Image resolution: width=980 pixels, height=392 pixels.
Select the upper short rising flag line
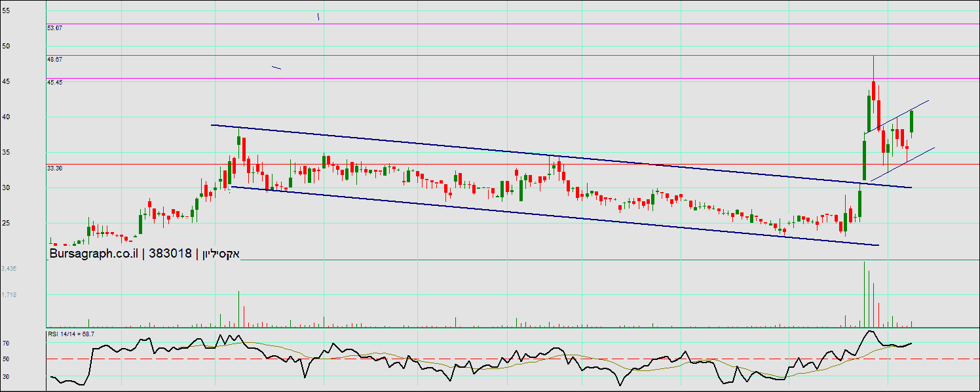[x=896, y=117]
